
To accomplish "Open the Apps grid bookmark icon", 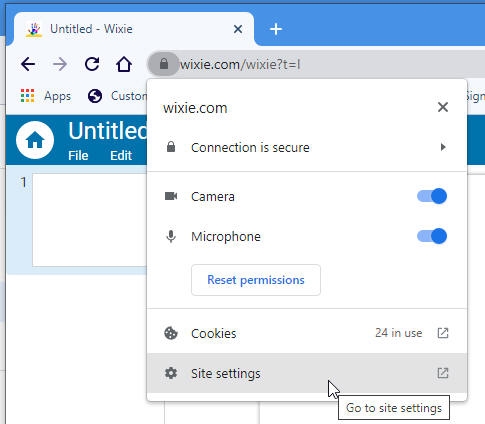I will coord(27,96).
